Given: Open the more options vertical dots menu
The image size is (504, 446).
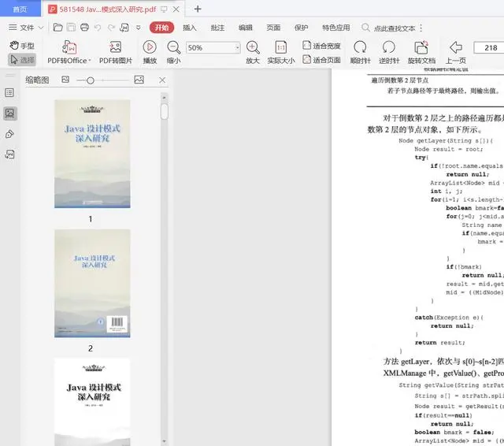Looking at the screenshot, I should click(421, 28).
